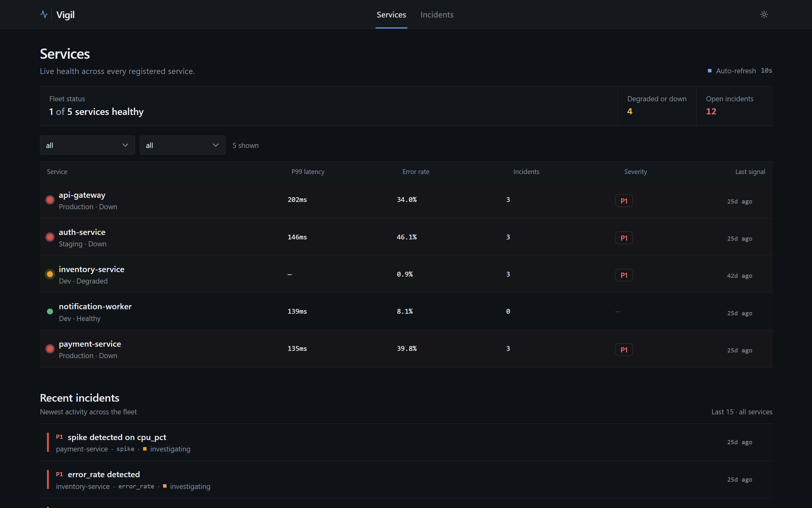The image size is (812, 508).
Task: Click the 42d ago last signal
Action: pos(740,276)
